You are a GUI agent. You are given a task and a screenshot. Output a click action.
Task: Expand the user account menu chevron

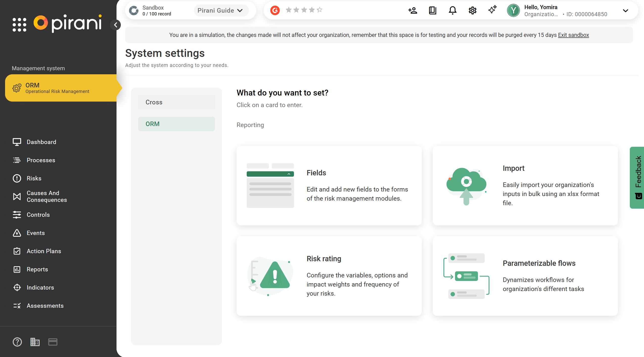[x=625, y=11]
